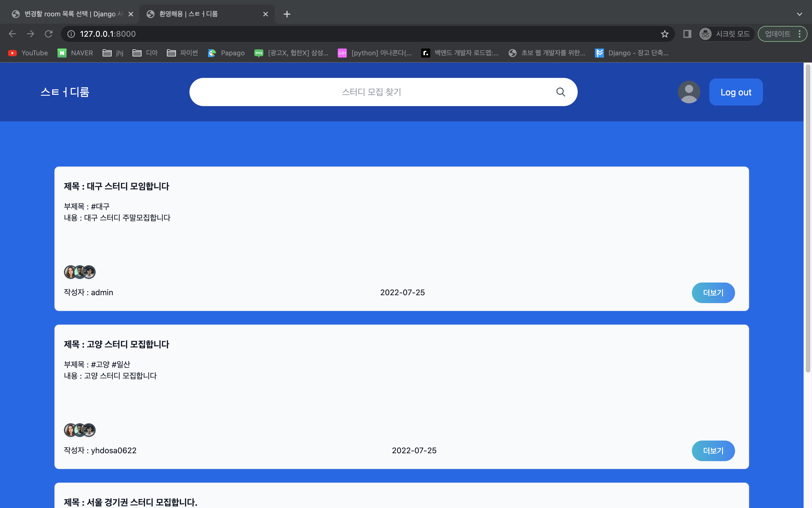The image size is (812, 508).
Task: Open the 초보 웹 개발자를 위한 bookmark
Action: coord(547,53)
